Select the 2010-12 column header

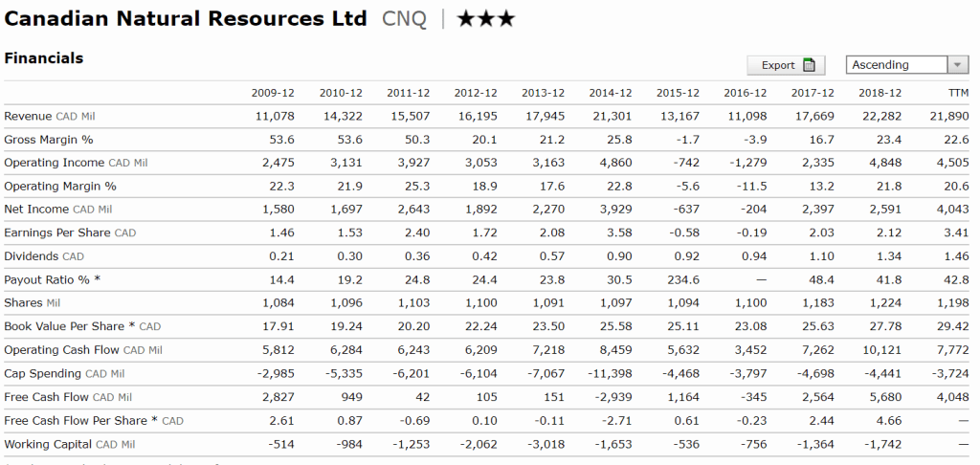click(341, 93)
